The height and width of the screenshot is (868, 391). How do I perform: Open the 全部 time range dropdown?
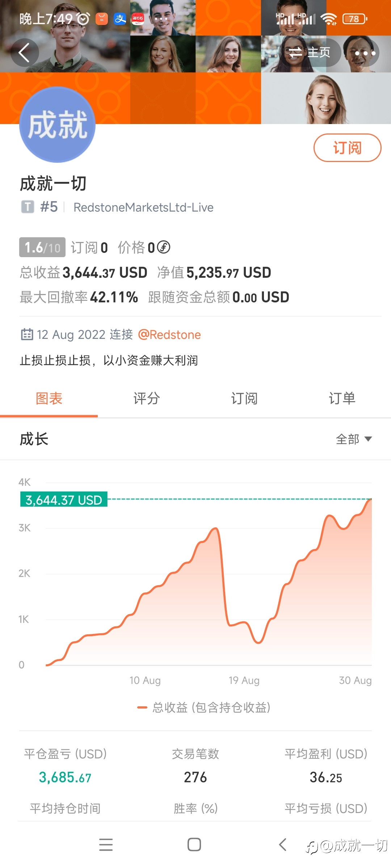pos(354,439)
